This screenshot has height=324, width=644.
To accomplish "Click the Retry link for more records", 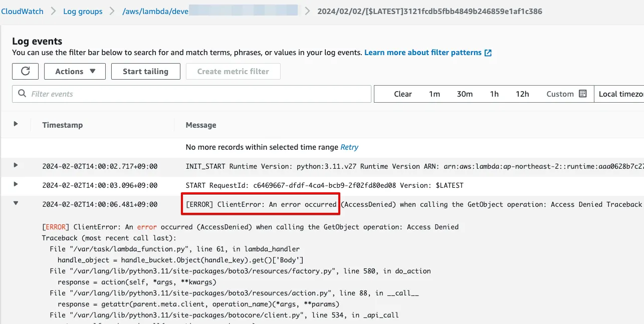I will 349,147.
